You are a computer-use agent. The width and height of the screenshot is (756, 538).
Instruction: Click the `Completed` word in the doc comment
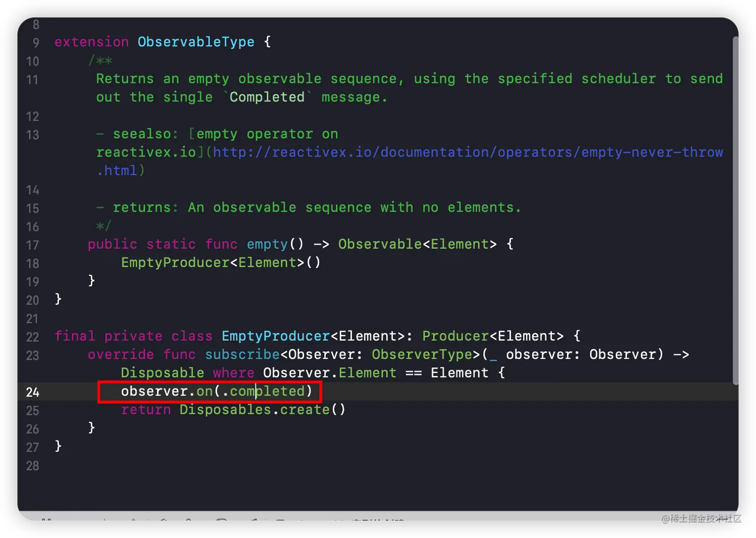pyautogui.click(x=267, y=97)
